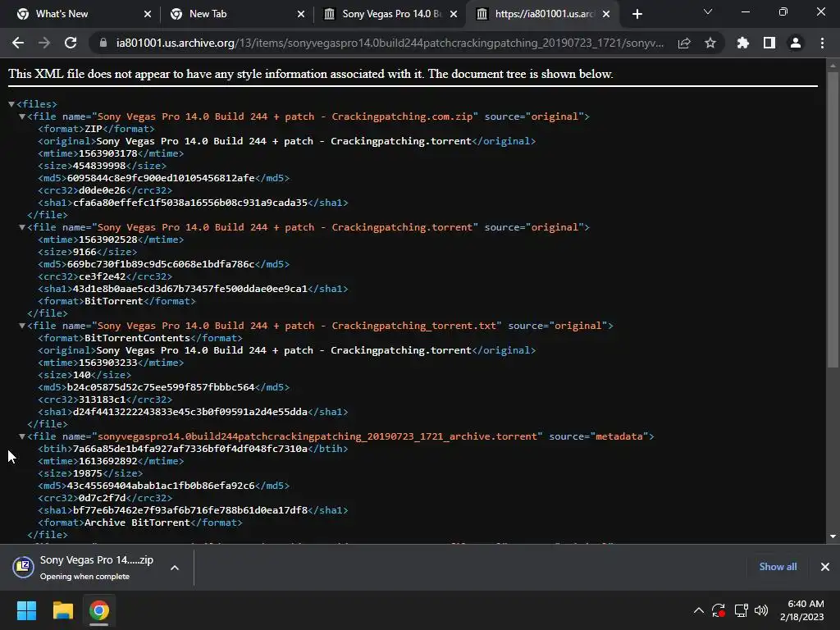Click the btih value 7a66a85de1b4fa927af7336bf0f4df048fc7310a
840x630 pixels.
pos(190,449)
